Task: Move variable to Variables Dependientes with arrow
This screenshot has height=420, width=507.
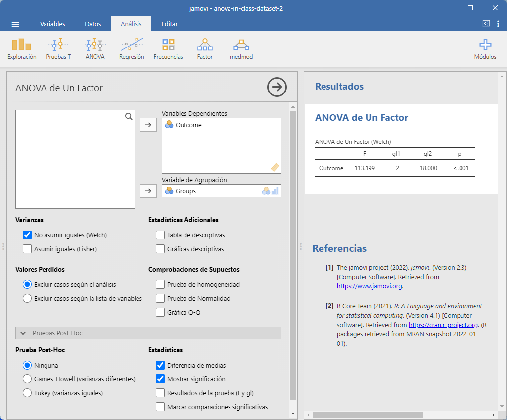Action: pyautogui.click(x=148, y=125)
